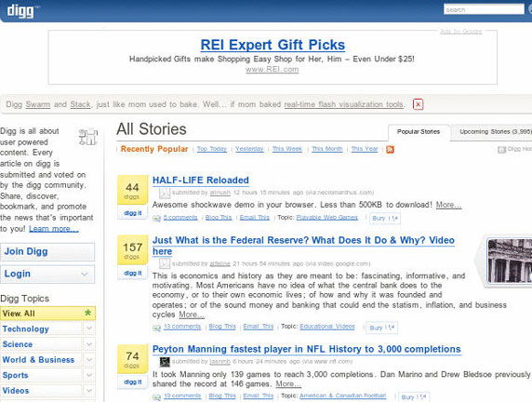This screenshot has width=532, height=402.
Task: Select World & Business topic
Action: tap(38, 359)
